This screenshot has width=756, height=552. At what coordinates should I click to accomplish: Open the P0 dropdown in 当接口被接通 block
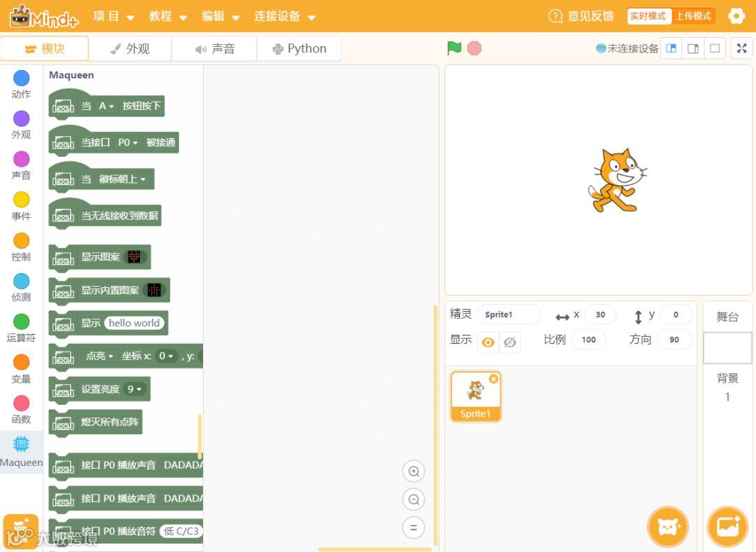point(128,143)
